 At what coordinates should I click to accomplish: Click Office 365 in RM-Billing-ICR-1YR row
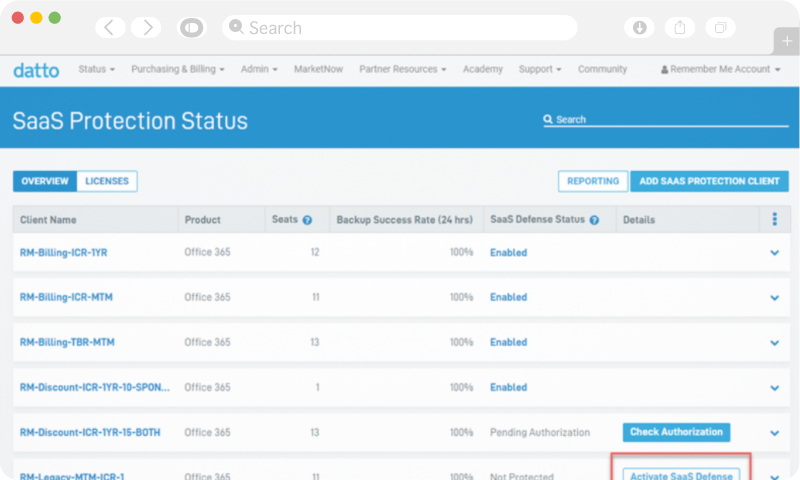click(207, 252)
